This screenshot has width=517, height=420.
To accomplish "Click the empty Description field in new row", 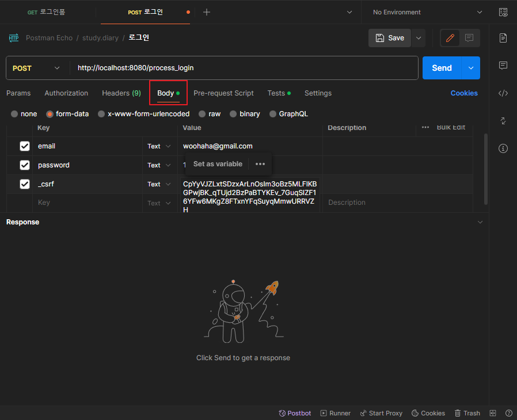I will (x=397, y=203).
